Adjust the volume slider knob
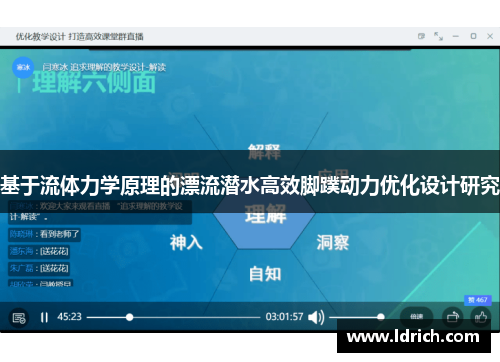500x362 pixels. (x=381, y=317)
